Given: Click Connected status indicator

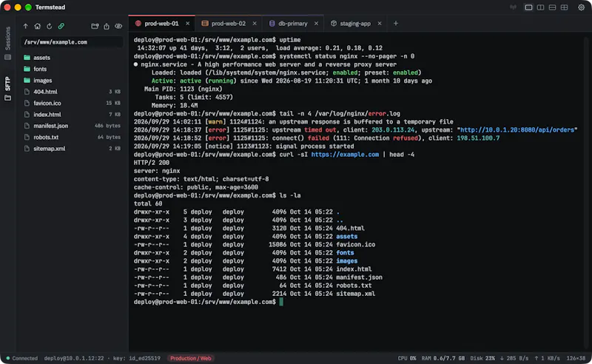Looking at the screenshot, I should pyautogui.click(x=22, y=358).
